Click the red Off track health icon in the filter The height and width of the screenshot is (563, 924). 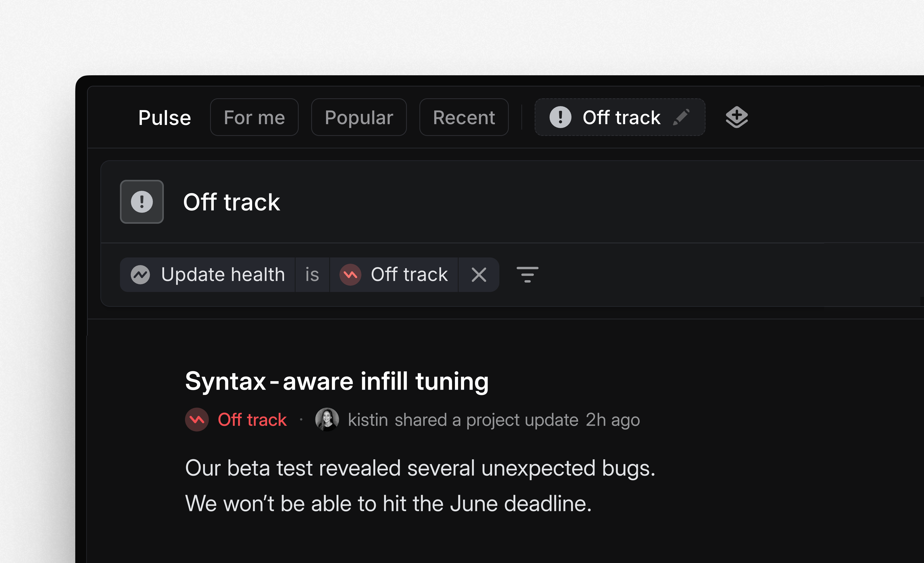click(x=349, y=274)
